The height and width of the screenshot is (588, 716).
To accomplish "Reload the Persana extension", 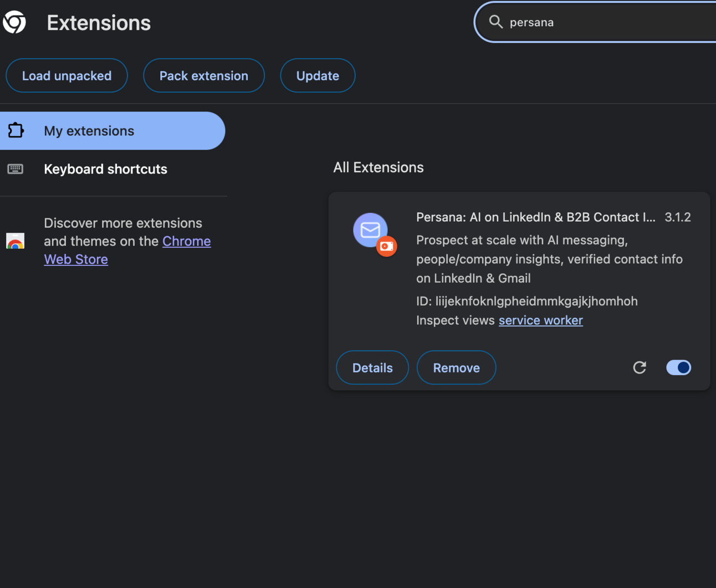I will tap(640, 367).
